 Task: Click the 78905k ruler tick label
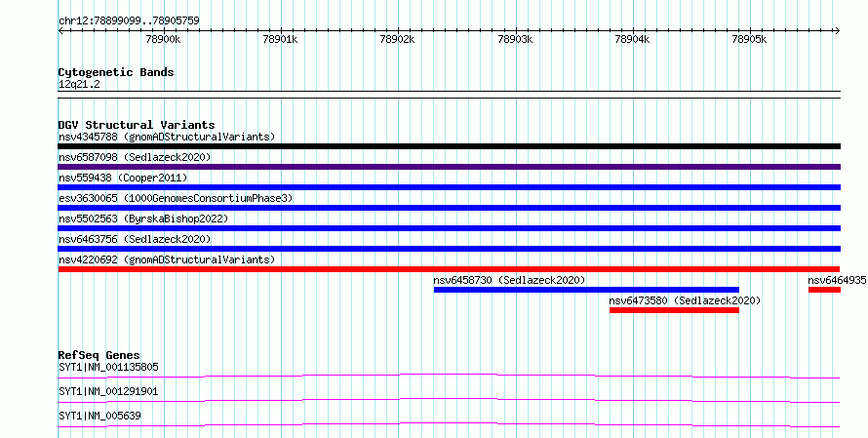[x=750, y=39]
